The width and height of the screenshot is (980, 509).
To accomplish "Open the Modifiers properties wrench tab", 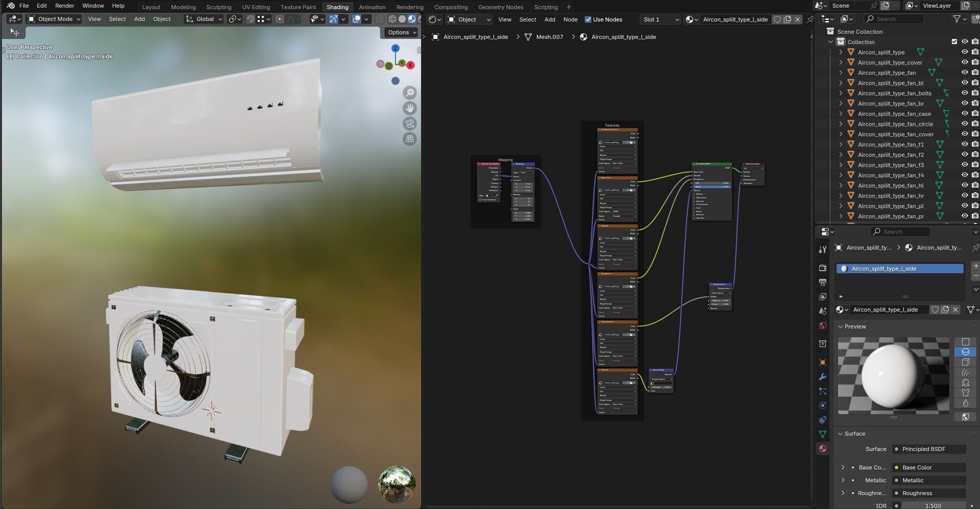I will pos(823,377).
